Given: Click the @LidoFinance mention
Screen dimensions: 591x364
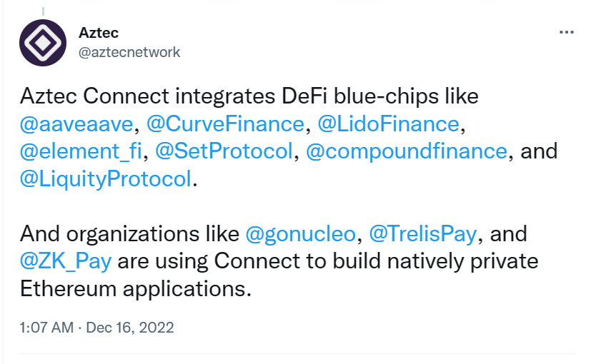Looking at the screenshot, I should coord(389,123).
